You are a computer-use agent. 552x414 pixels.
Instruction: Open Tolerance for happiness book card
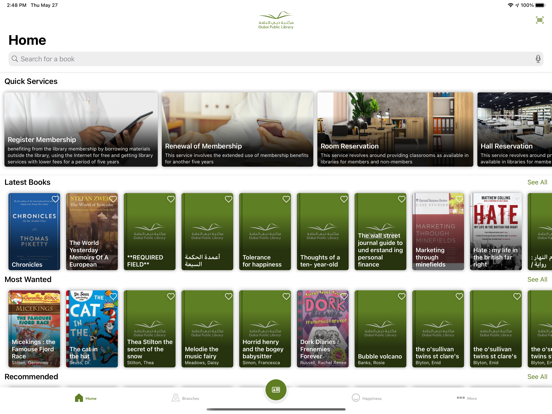point(265,231)
